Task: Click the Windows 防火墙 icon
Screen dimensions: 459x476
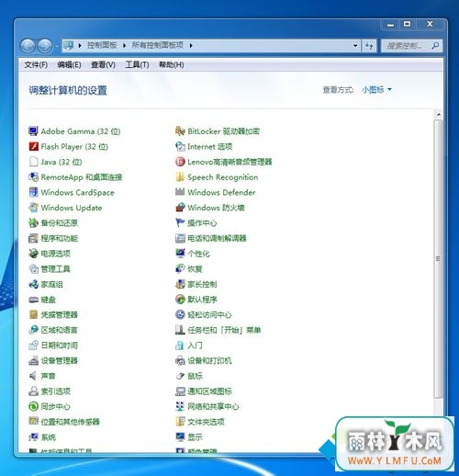Action: [x=180, y=208]
